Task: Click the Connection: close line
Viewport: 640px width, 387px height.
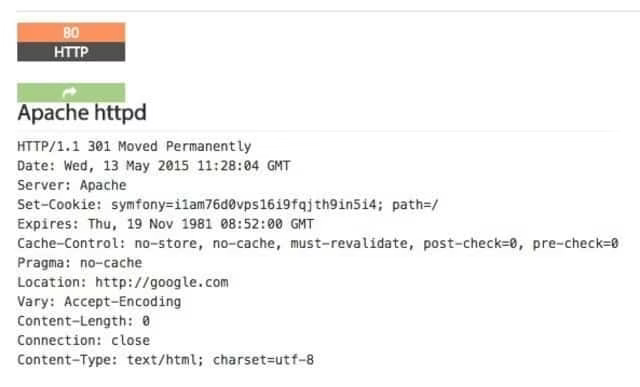Action: [x=84, y=340]
